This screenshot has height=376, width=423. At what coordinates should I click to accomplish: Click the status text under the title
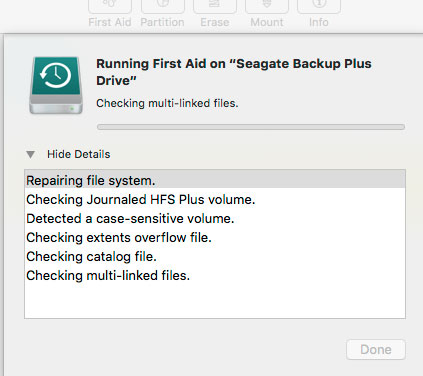point(167,103)
